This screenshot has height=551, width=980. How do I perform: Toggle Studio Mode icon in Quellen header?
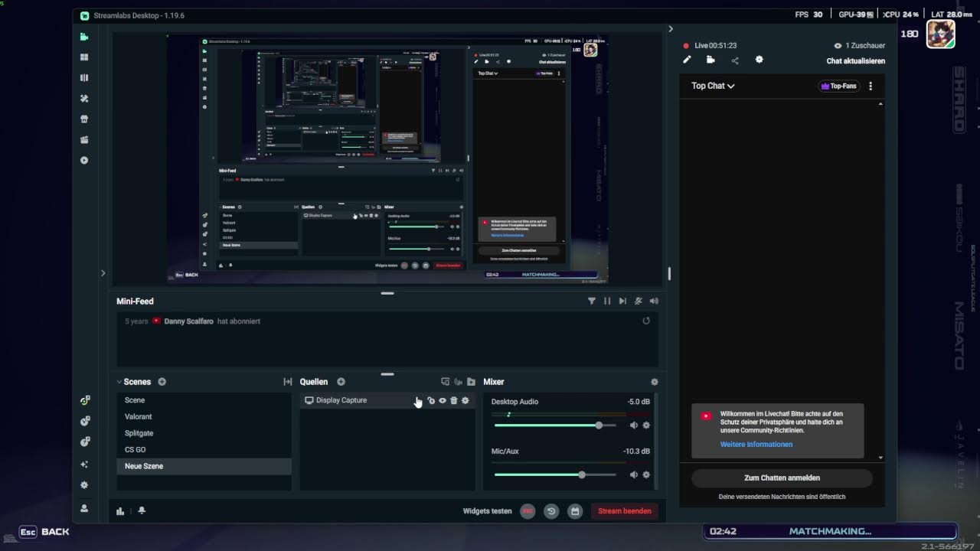[x=458, y=382]
